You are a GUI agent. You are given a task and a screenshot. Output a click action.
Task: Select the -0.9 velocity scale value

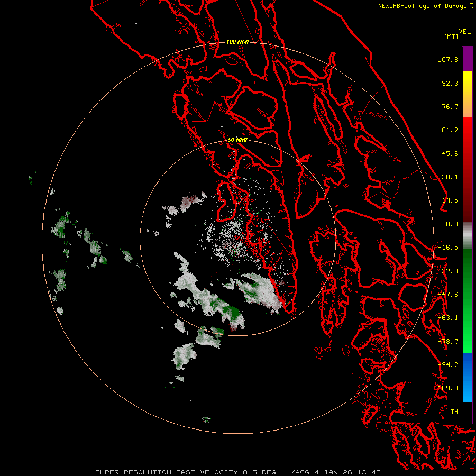coord(450,224)
